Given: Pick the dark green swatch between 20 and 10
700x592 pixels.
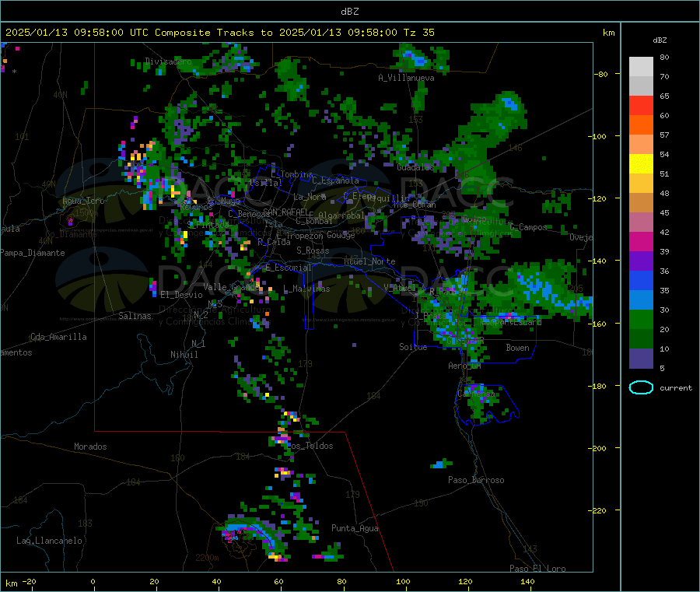Looking at the screenshot, I should pyautogui.click(x=641, y=339).
